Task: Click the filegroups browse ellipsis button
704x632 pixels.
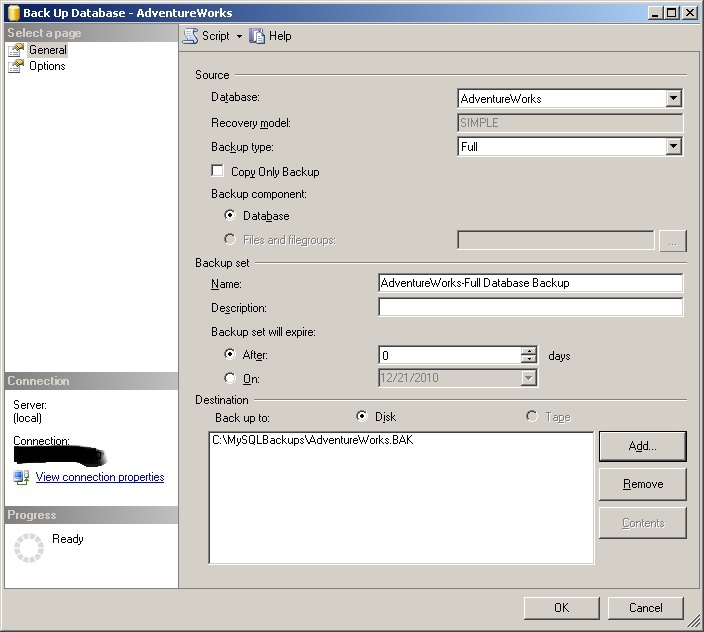Action: point(673,241)
